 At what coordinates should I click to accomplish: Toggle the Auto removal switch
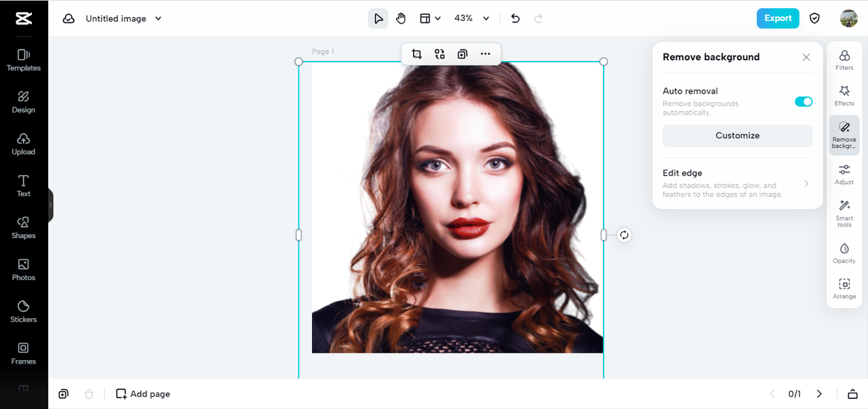coord(804,102)
